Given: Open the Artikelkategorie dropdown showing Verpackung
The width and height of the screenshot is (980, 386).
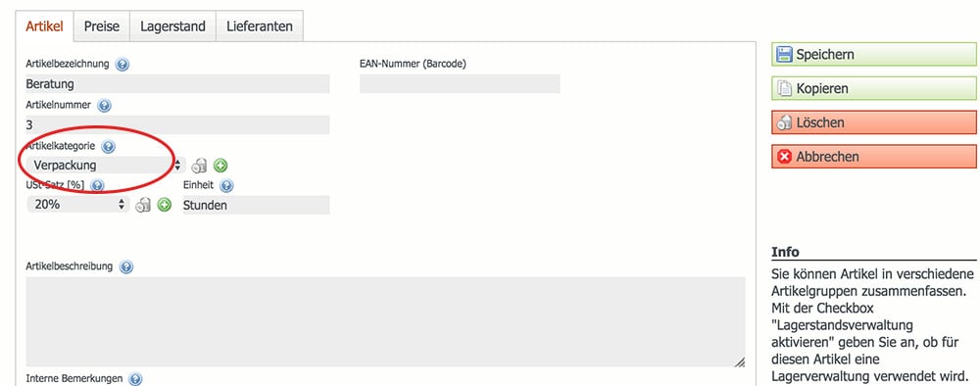Looking at the screenshot, I should 107,166.
